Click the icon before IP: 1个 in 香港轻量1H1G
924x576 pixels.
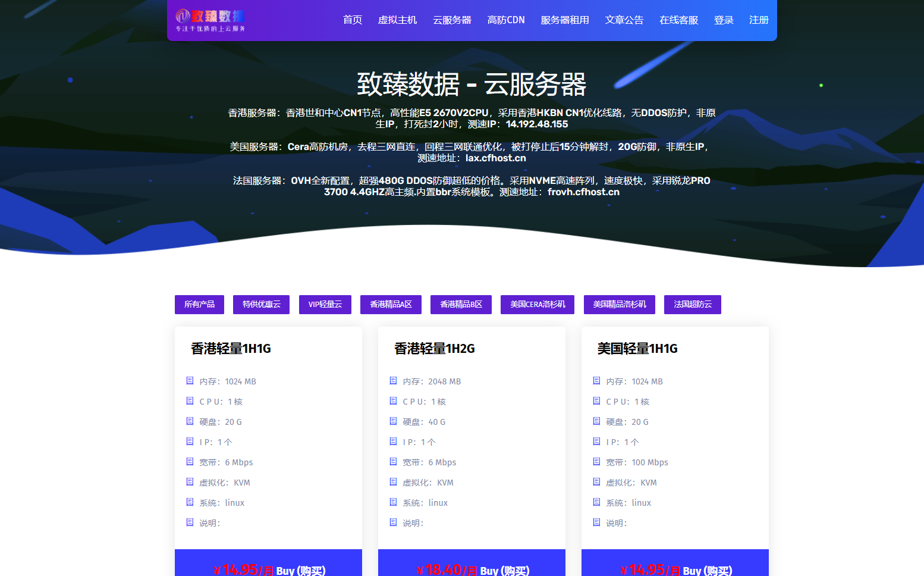pos(190,442)
